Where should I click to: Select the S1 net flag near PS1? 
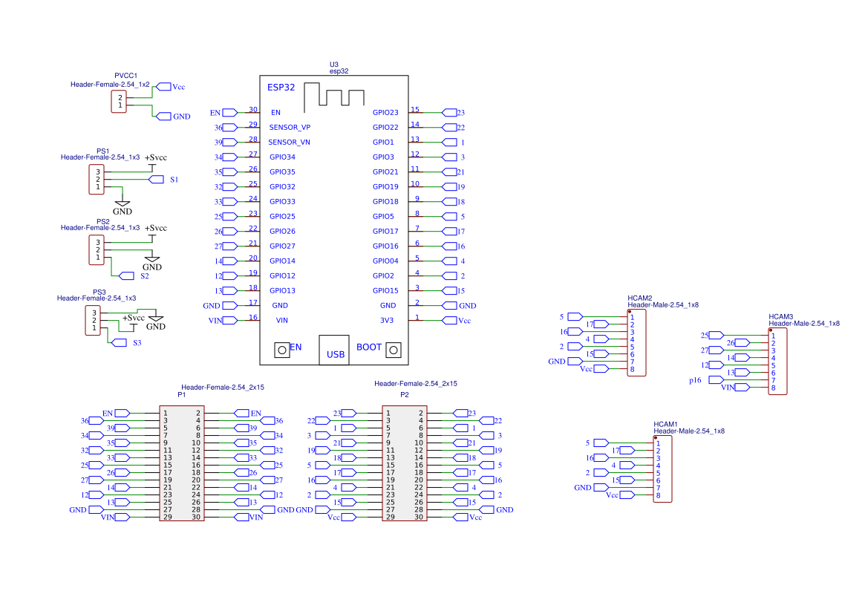point(157,180)
